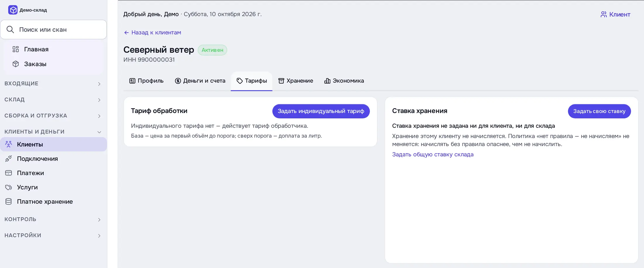The width and height of the screenshot is (644, 268).
Task: Click the Подключения plug icon
Action: pyautogui.click(x=8, y=158)
